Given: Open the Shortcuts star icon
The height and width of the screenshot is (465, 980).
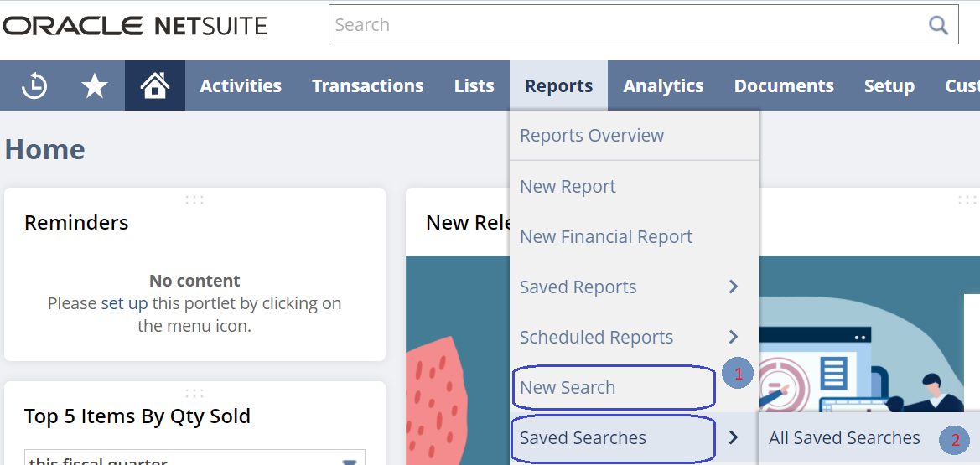Looking at the screenshot, I should [95, 85].
